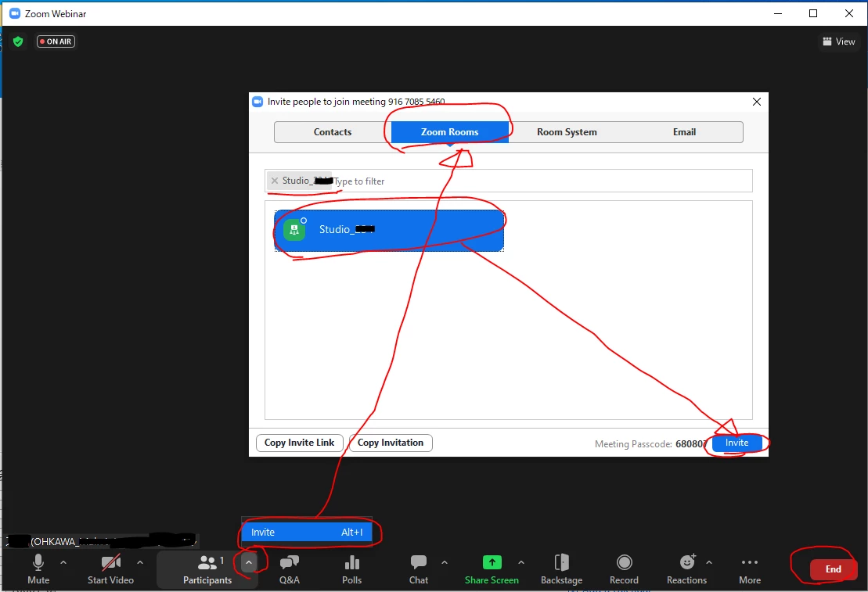This screenshot has width=868, height=592.
Task: Open the Polls panel
Action: (x=351, y=569)
